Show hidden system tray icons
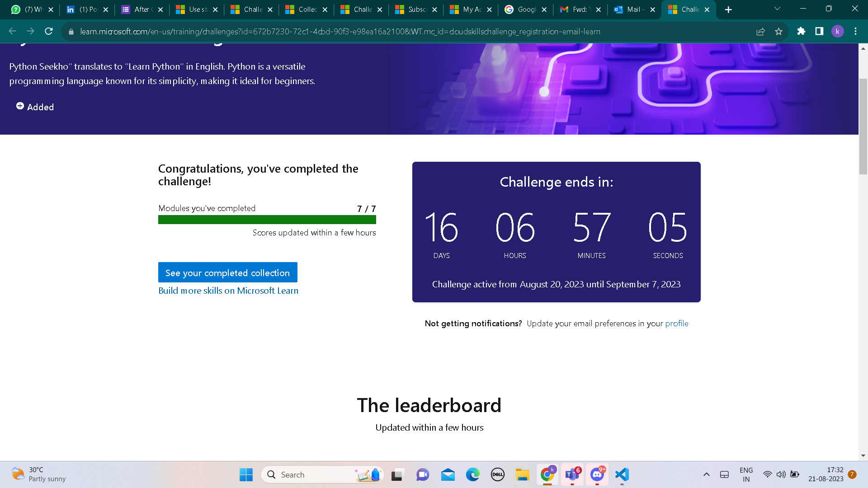This screenshot has height=488, width=868. point(706,474)
